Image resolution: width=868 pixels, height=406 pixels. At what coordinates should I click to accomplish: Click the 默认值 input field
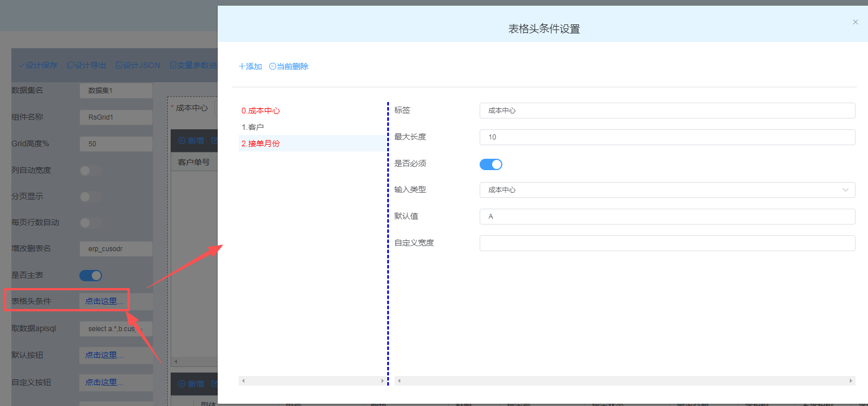point(667,217)
